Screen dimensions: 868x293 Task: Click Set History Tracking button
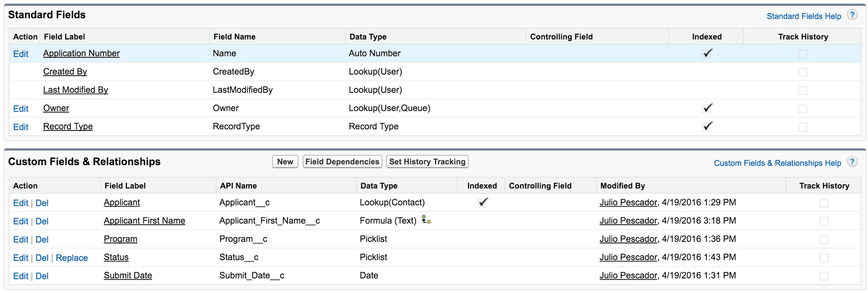427,161
